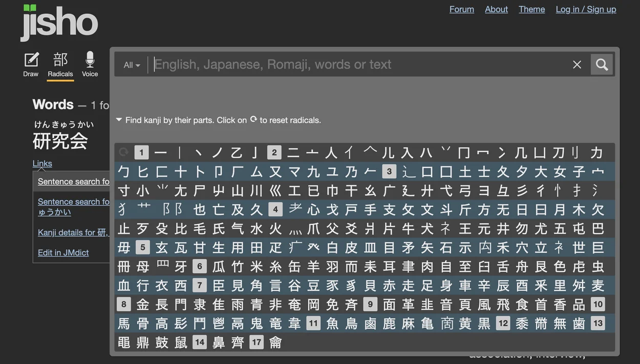
Task: Select radical 土 (earth)
Action: [x=465, y=172]
